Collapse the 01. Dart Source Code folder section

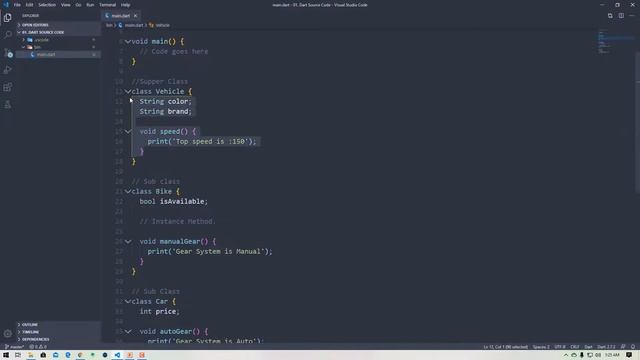[x=58, y=32]
